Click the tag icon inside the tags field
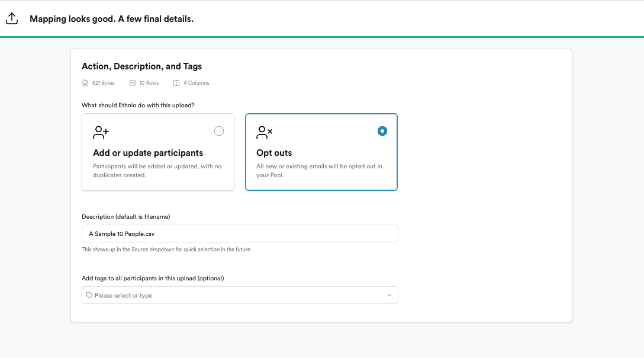The width and height of the screenshot is (644, 358). (89, 295)
